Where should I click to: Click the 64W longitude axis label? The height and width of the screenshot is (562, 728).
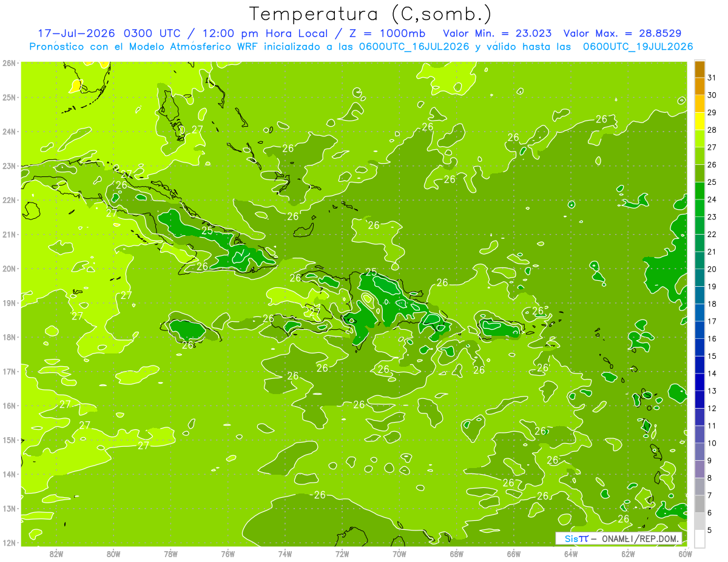[571, 554]
